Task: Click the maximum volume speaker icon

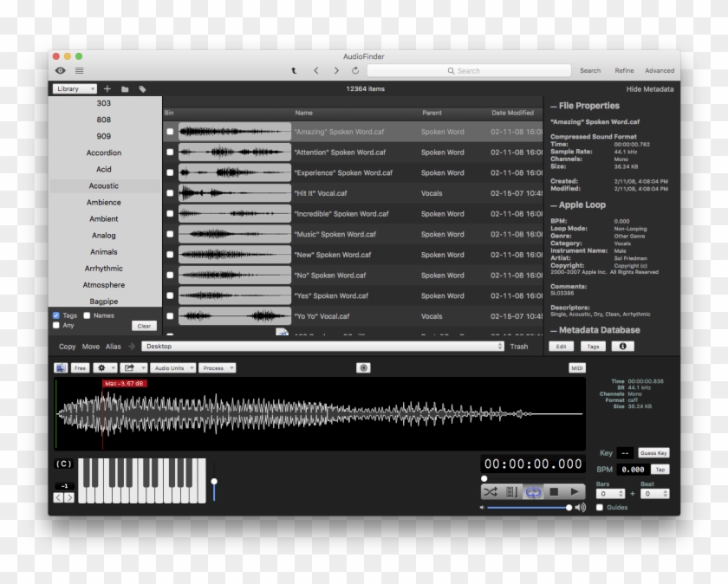Action: tap(581, 508)
